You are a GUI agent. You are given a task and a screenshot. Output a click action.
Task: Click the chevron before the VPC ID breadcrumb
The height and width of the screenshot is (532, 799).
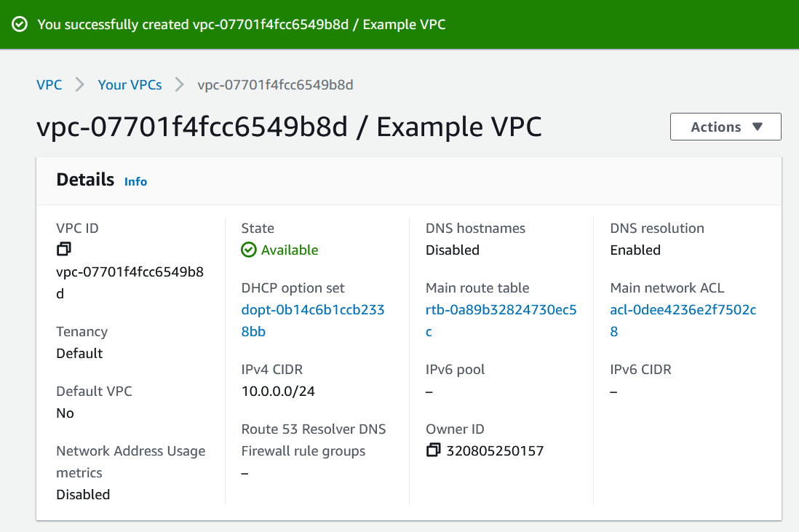(x=178, y=84)
